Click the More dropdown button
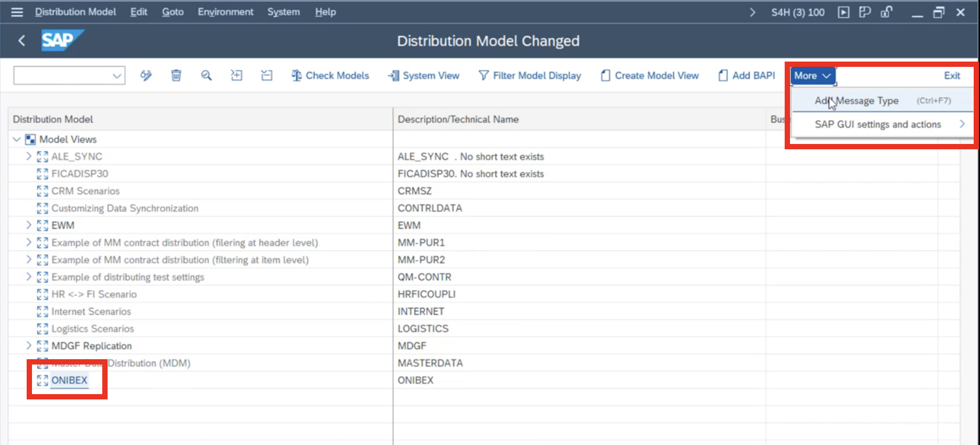980x445 pixels. [813, 76]
